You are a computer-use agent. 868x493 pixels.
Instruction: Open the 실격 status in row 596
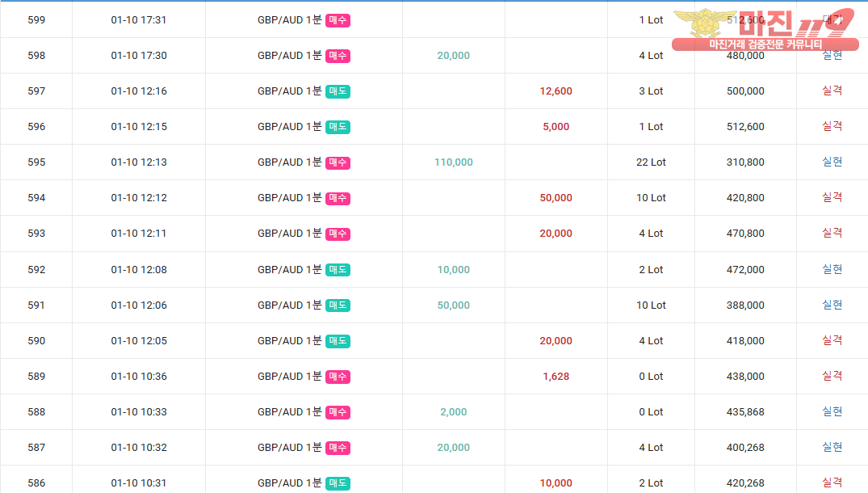tap(832, 126)
